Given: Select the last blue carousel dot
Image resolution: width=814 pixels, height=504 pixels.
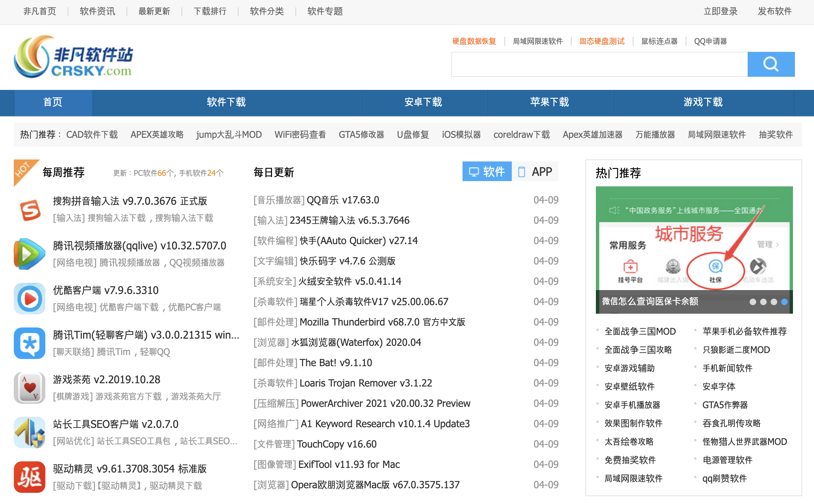Looking at the screenshot, I should coord(784,302).
